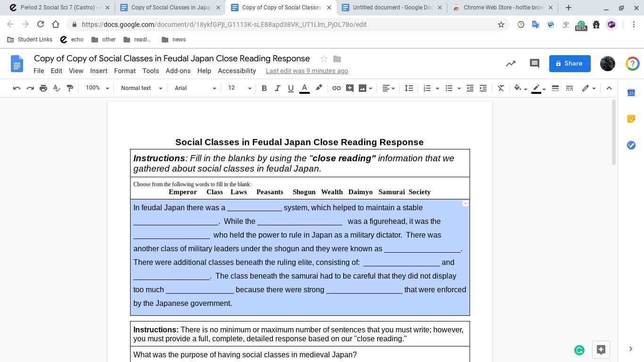644x362 pixels.
Task: Add a comment from the toolbar
Action: (x=349, y=88)
